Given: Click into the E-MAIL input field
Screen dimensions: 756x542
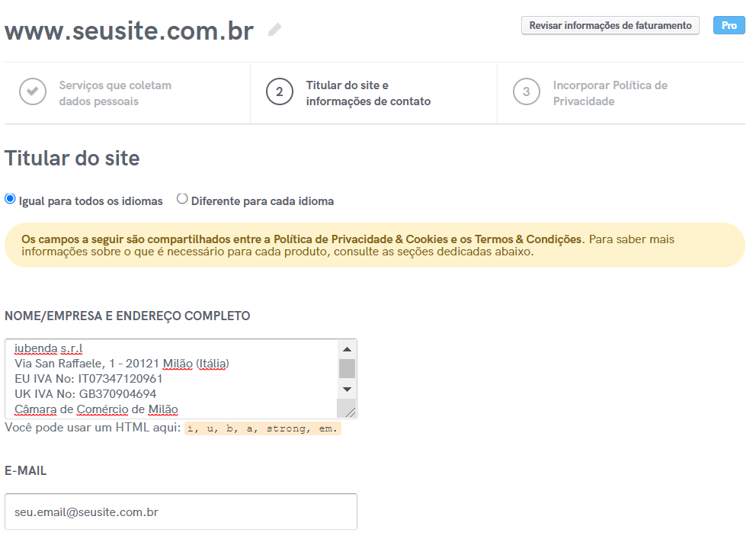Looking at the screenshot, I should coord(181,512).
